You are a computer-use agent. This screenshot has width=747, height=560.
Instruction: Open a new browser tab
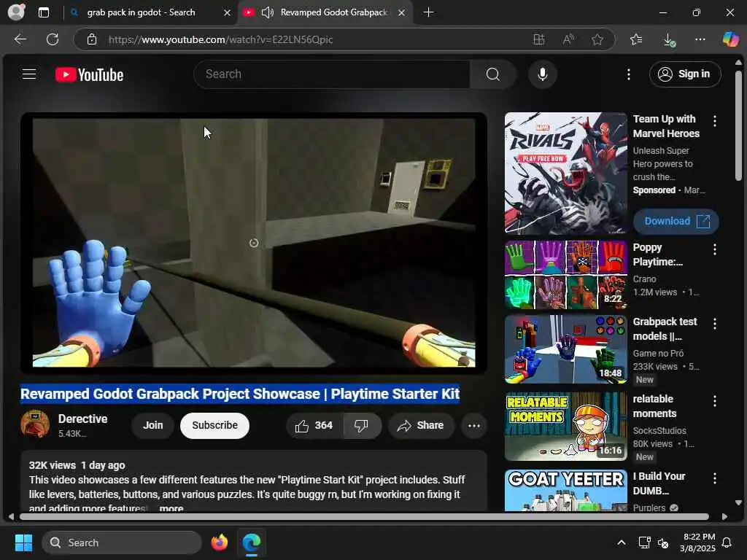click(428, 12)
